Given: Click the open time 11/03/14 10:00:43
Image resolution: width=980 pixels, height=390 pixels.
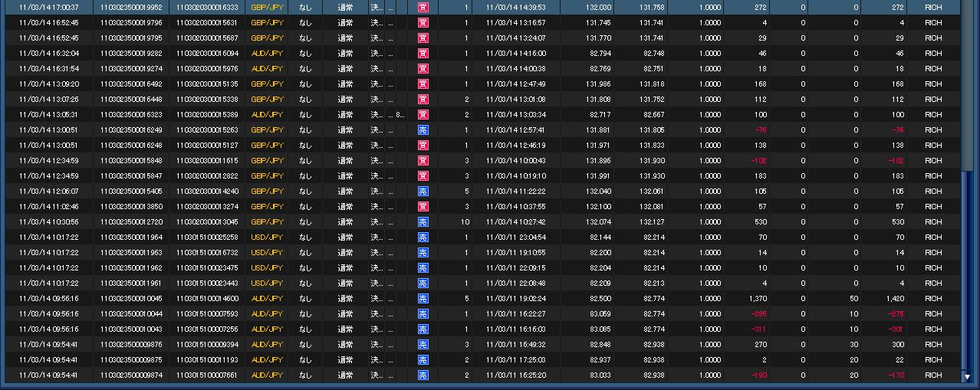Looking at the screenshot, I should point(515,161).
